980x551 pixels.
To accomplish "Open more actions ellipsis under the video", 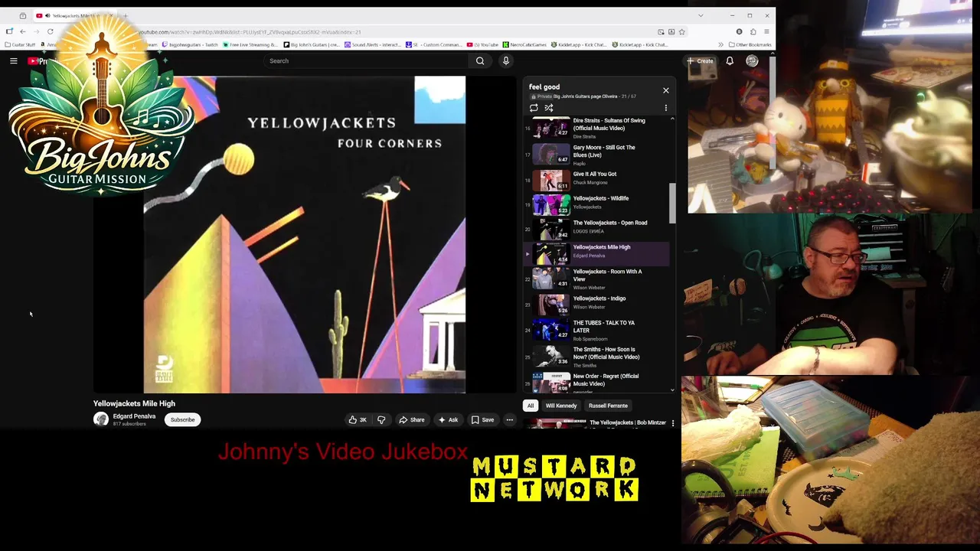I will click(x=510, y=419).
